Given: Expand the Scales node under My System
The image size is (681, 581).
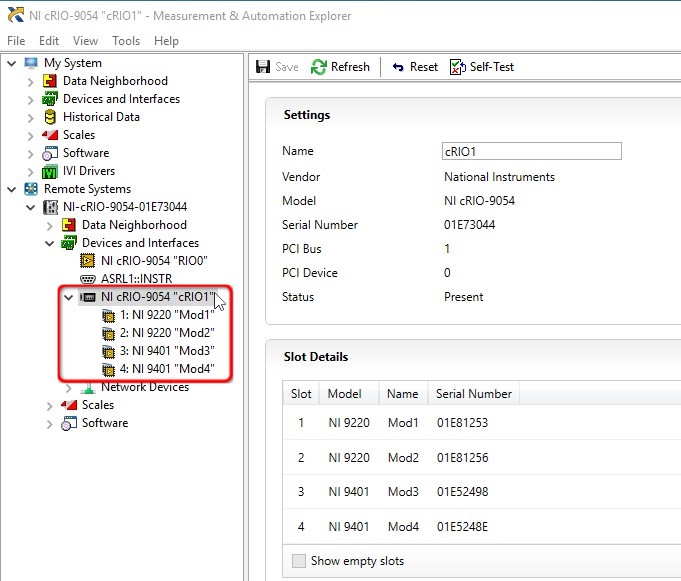Looking at the screenshot, I should point(30,136).
